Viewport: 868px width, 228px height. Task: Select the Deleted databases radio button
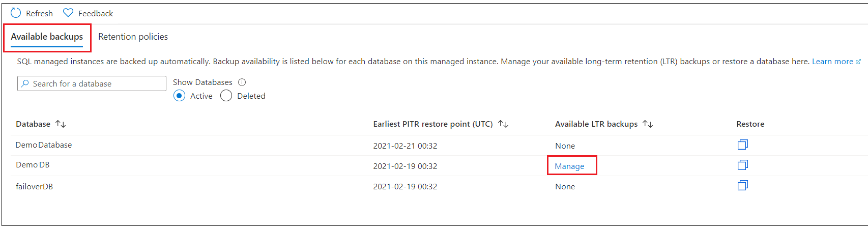[x=226, y=96]
